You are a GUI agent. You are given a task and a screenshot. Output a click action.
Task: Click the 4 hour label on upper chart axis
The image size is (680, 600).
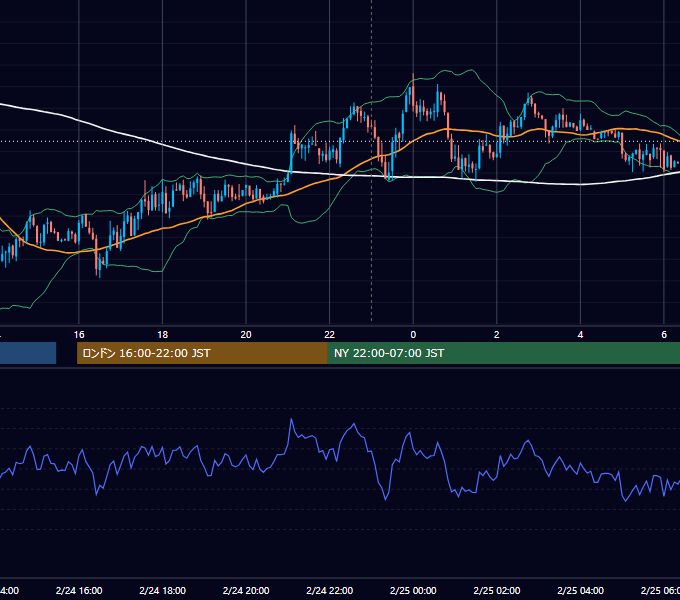click(580, 335)
